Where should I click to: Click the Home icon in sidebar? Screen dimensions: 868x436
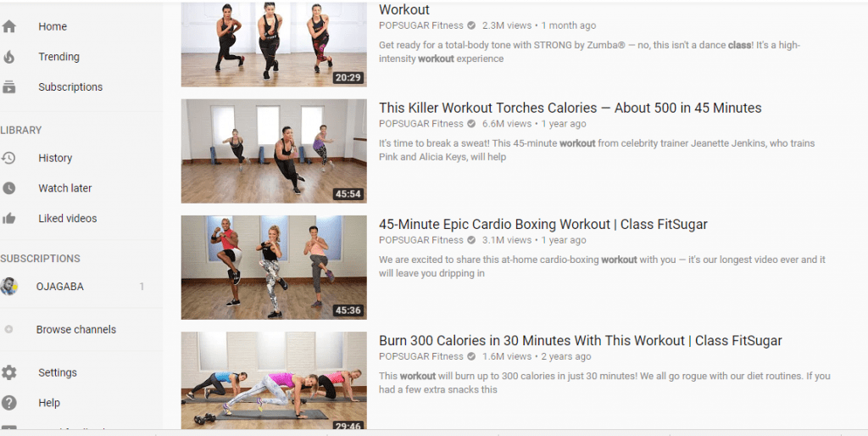pyautogui.click(x=8, y=26)
